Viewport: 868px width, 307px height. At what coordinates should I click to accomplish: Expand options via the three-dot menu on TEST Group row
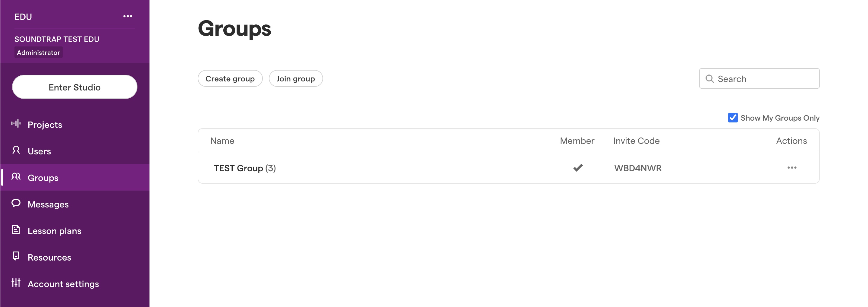point(793,167)
